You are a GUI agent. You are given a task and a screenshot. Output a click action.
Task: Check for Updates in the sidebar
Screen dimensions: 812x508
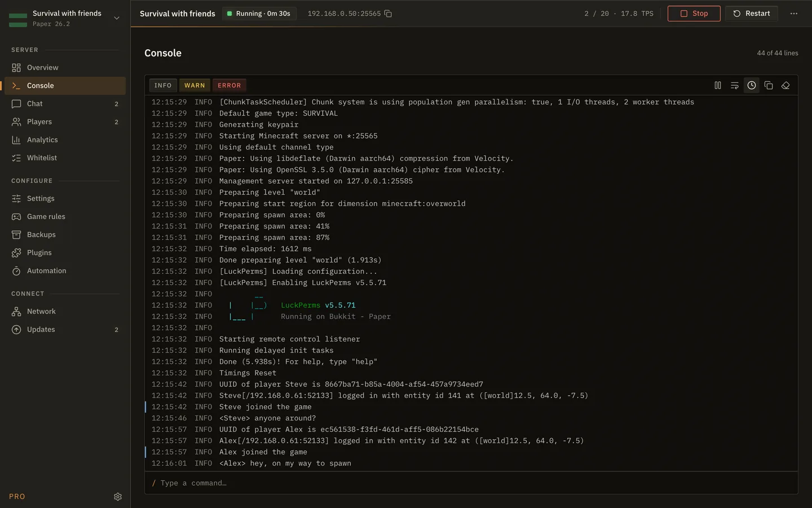click(65, 330)
